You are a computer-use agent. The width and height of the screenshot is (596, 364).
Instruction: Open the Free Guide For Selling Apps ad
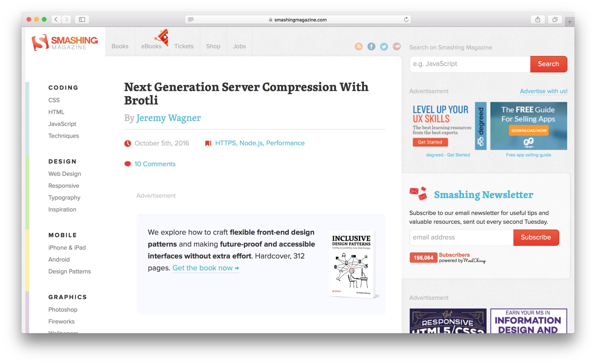(x=528, y=126)
